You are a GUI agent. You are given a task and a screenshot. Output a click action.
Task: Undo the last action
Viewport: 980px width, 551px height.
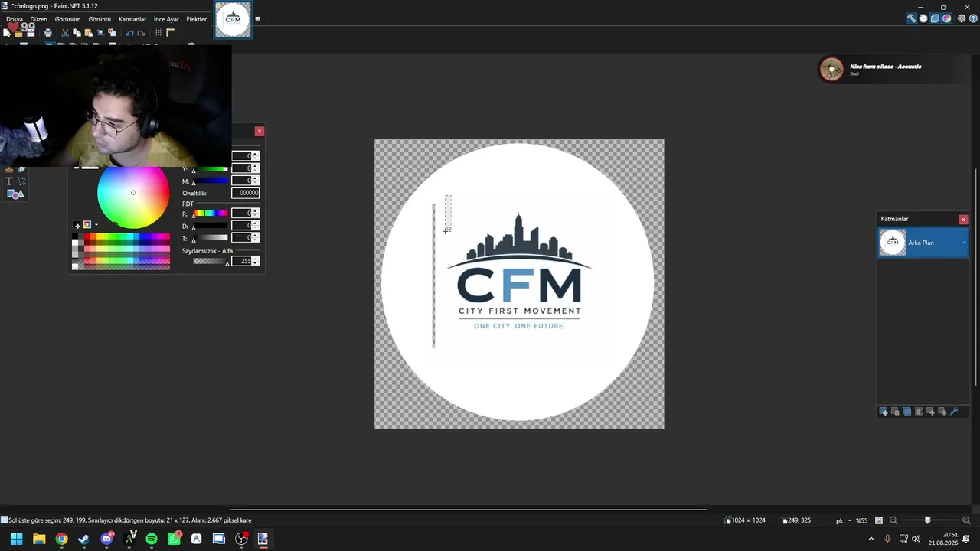tap(129, 33)
